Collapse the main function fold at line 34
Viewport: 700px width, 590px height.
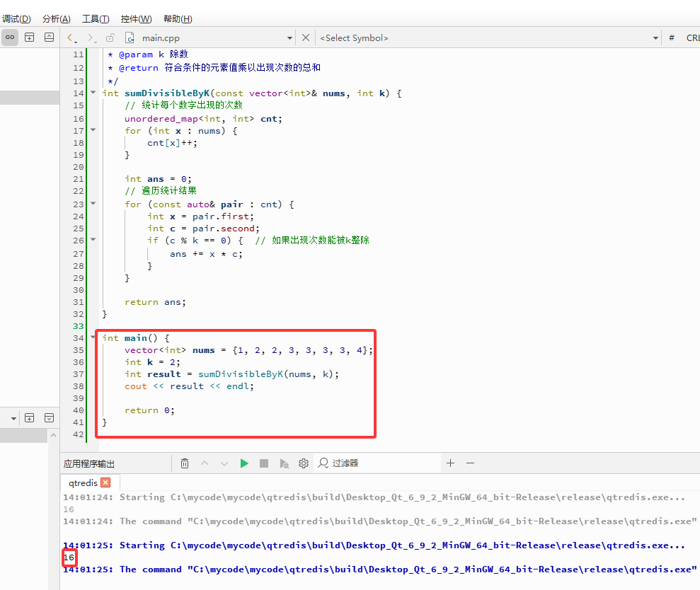pos(93,337)
